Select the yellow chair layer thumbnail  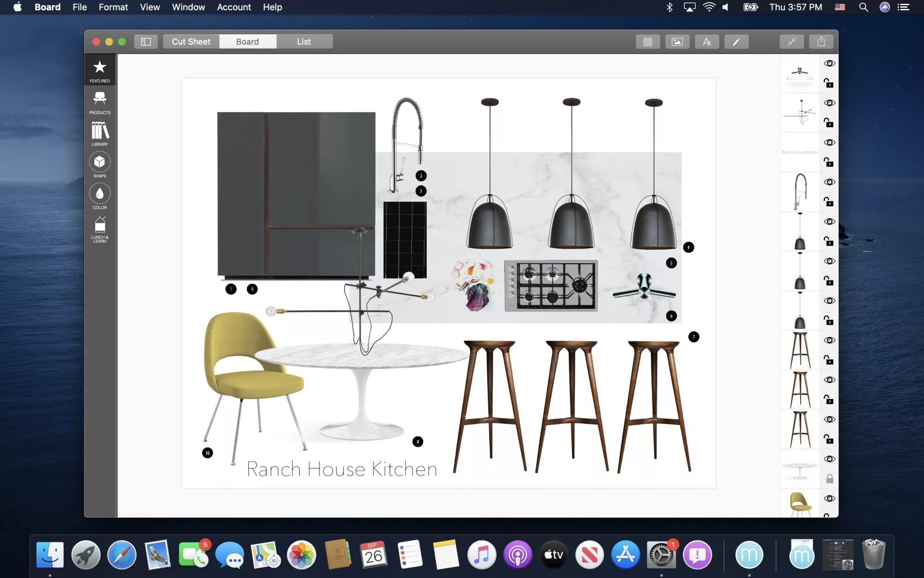pyautogui.click(x=800, y=504)
